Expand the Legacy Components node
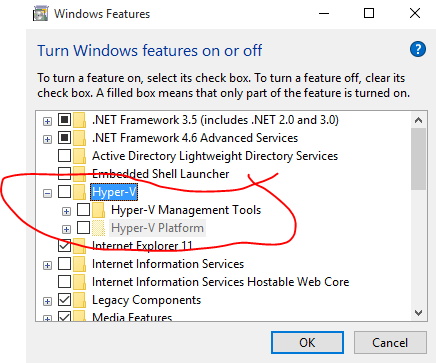 (x=47, y=301)
